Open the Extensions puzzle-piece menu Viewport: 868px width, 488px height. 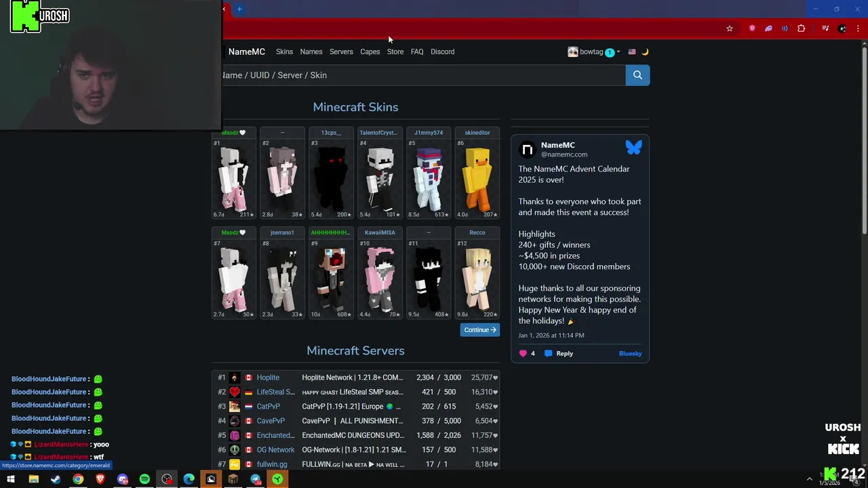802,28
